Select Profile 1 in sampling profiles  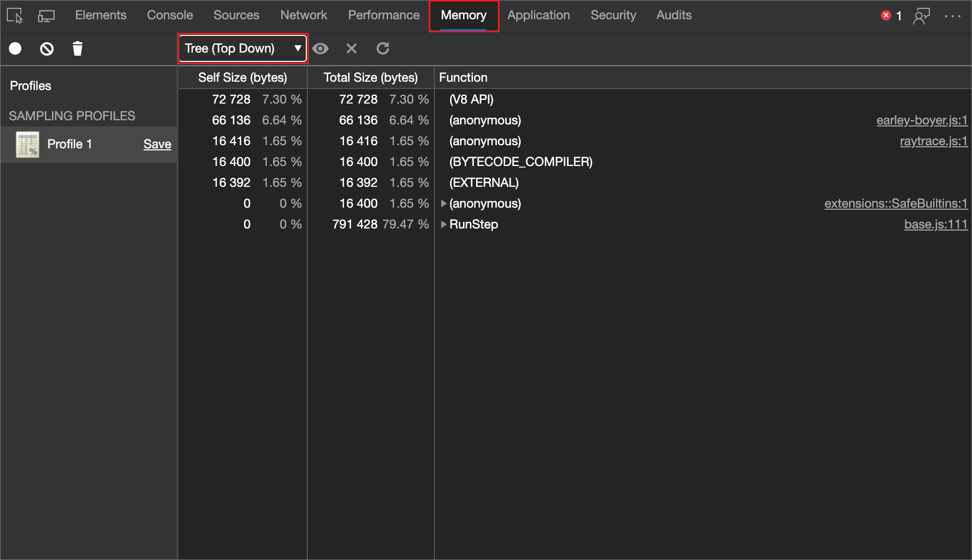(69, 144)
